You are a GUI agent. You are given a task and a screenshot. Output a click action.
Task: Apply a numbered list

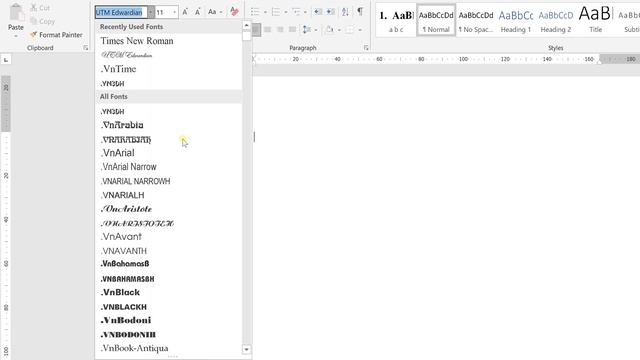point(276,12)
